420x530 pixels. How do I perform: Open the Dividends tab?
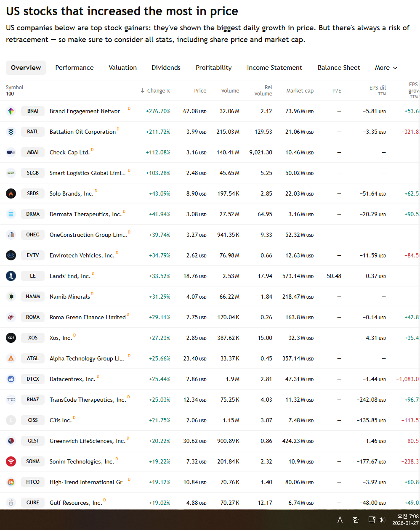(166, 68)
